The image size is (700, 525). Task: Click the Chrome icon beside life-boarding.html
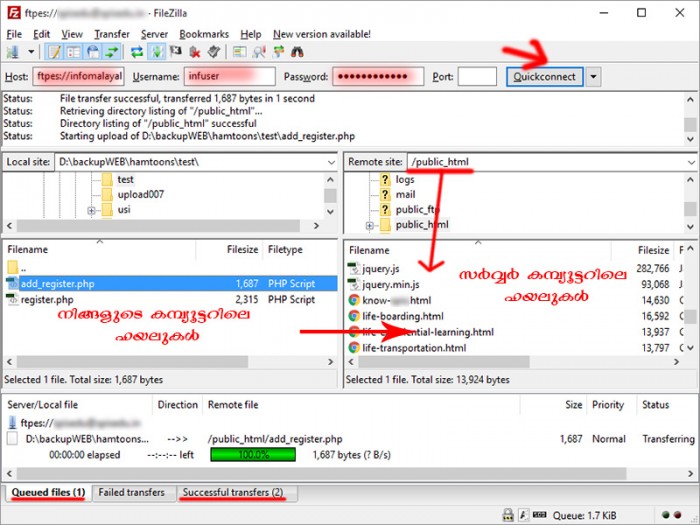pos(354,317)
